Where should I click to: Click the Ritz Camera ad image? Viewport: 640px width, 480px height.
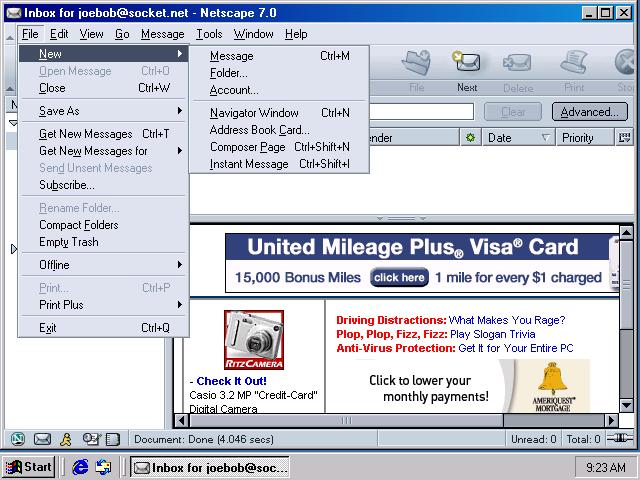coord(254,340)
